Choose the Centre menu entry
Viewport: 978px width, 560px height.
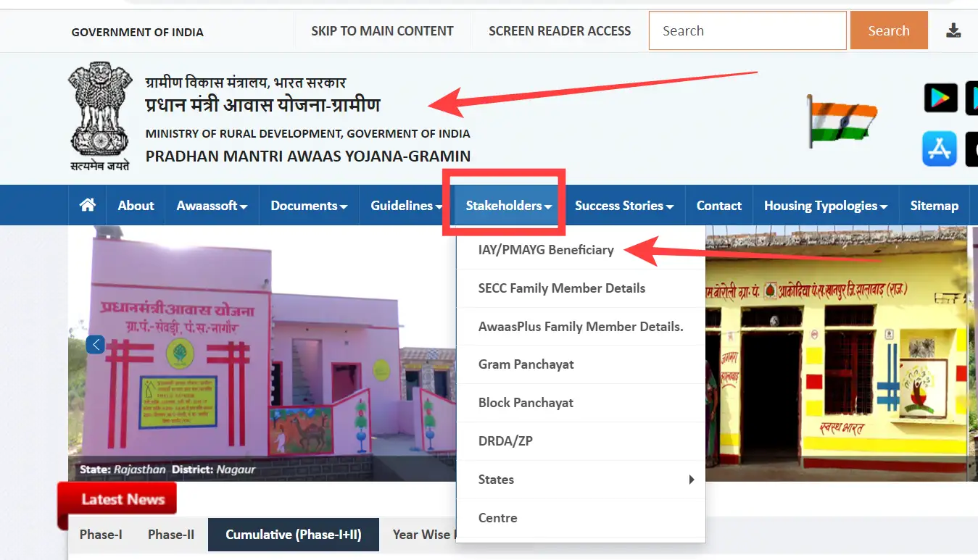point(581,518)
